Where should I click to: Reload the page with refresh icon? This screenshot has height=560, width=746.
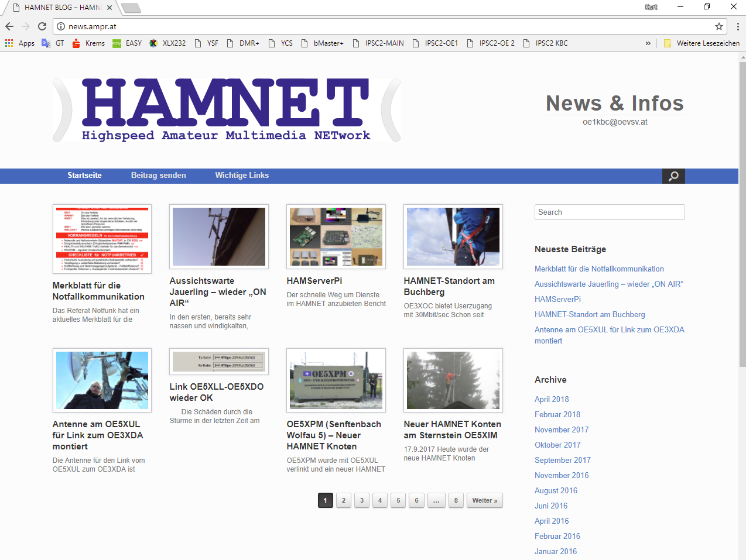42,26
